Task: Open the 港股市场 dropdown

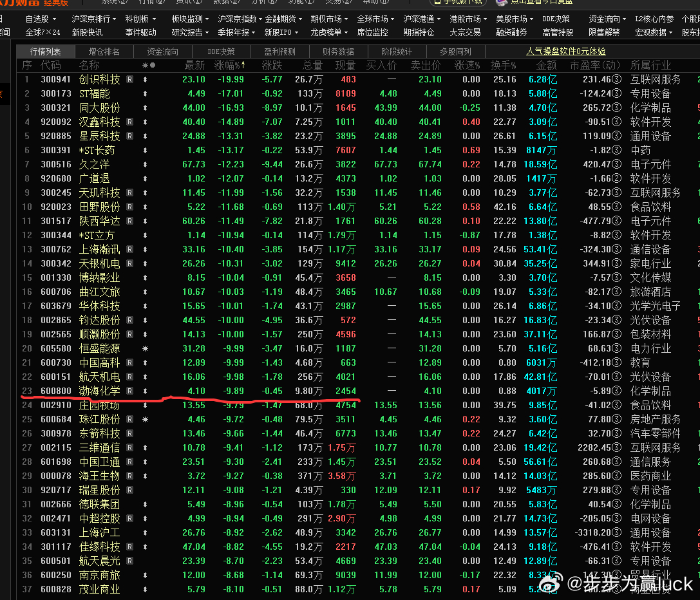Action: 468,19
